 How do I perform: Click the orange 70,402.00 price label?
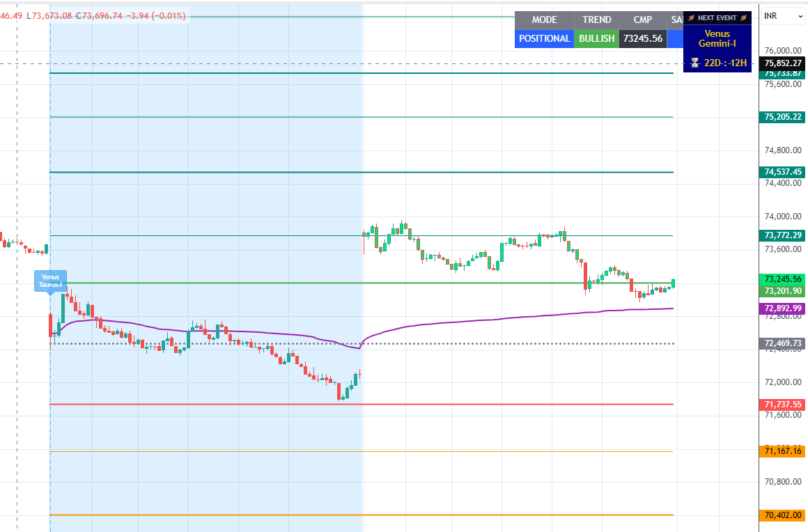[783, 515]
